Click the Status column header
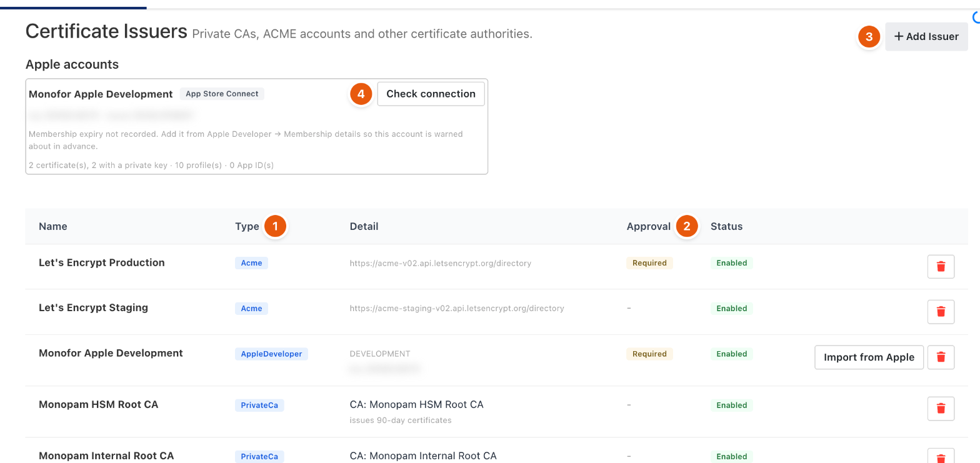This screenshot has width=980, height=463. [726, 226]
